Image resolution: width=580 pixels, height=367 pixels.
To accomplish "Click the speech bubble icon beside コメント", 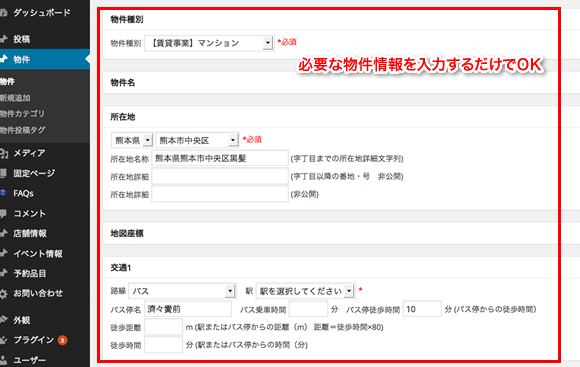I will [x=3, y=213].
